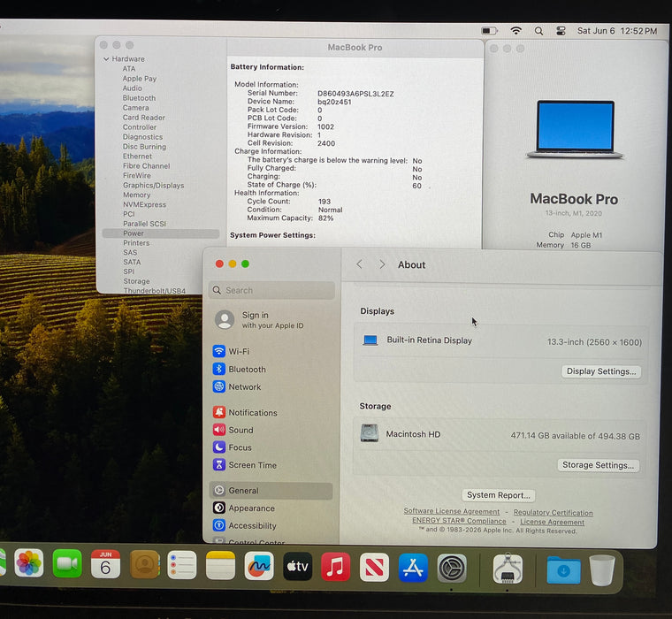This screenshot has height=619, width=672.
Task: Open the Apple TV app in the Dock
Action: pyautogui.click(x=297, y=566)
